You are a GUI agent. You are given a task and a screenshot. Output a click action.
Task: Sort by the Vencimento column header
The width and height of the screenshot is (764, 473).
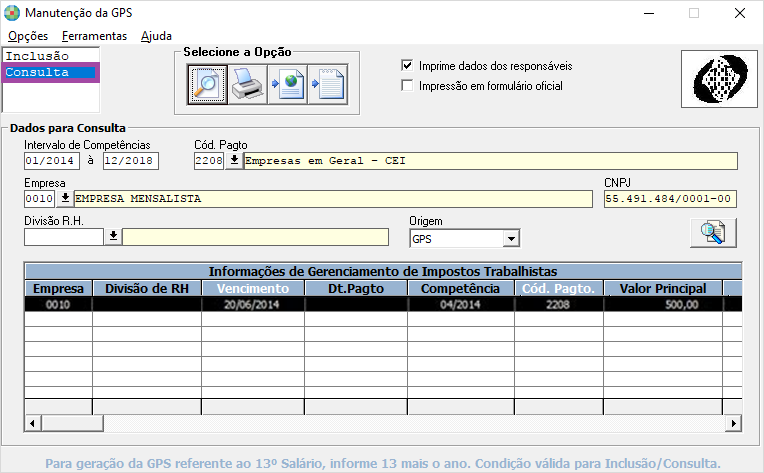pyautogui.click(x=253, y=288)
